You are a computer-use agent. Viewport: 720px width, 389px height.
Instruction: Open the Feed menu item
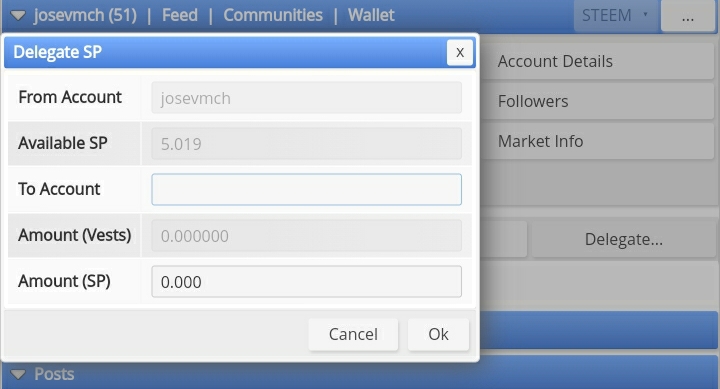click(180, 16)
